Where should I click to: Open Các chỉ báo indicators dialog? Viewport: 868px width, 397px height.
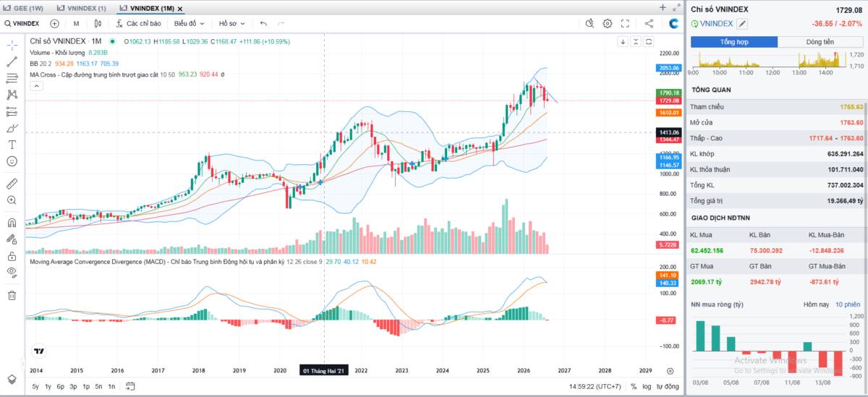138,23
